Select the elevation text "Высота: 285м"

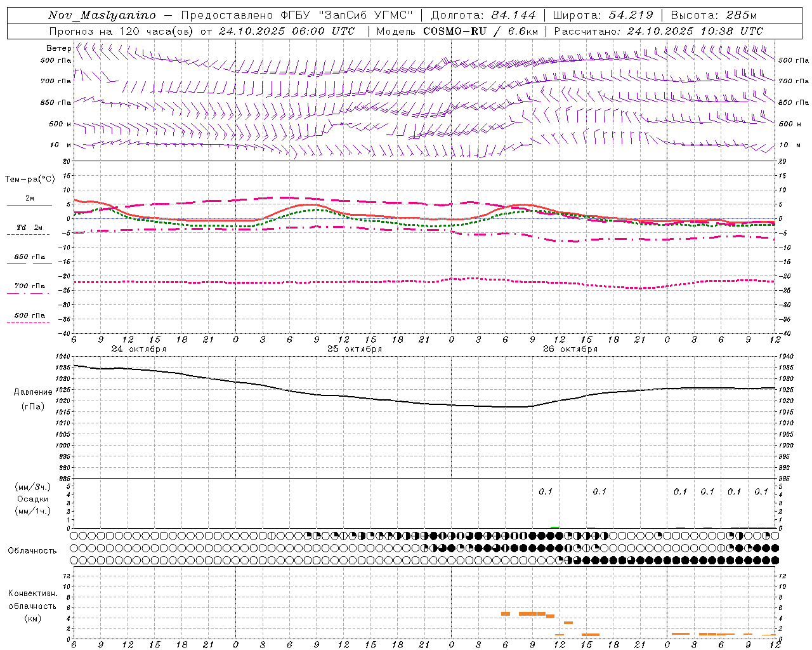click(x=714, y=15)
